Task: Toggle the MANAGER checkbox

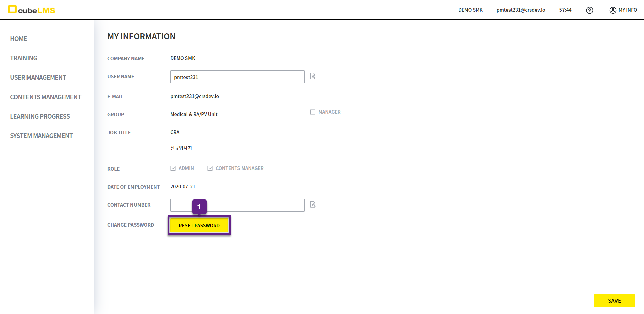Action: coord(313,112)
